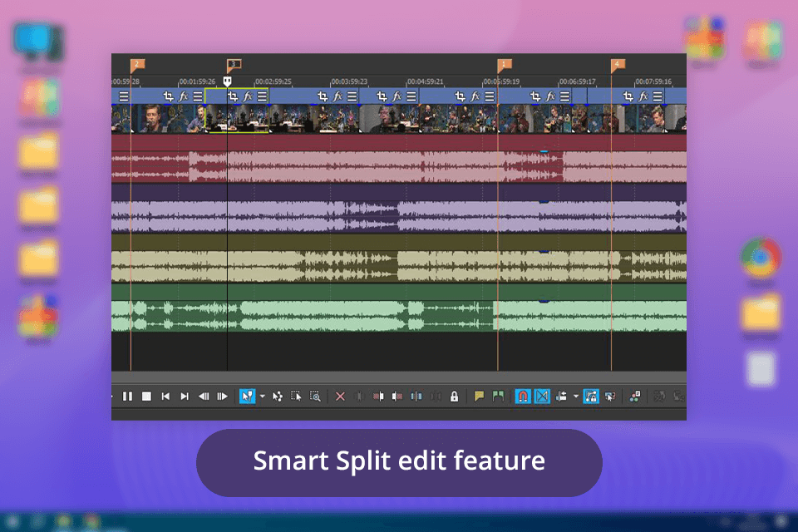Select the red audio track waveform
Screen dimensions: 798x532
pyautogui.click(x=399, y=166)
